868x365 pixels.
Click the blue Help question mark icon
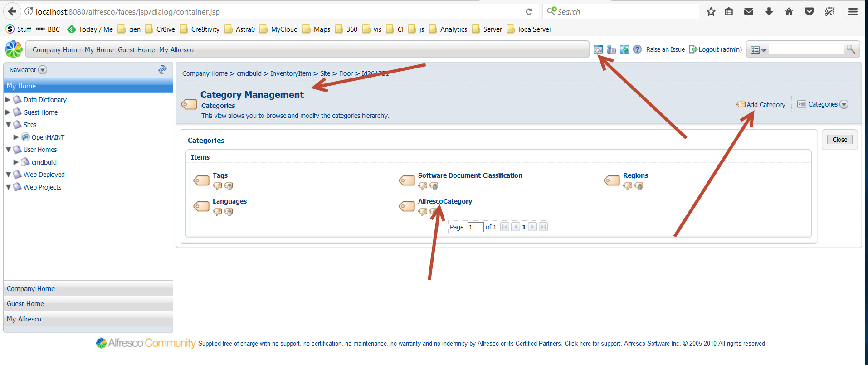click(x=637, y=49)
